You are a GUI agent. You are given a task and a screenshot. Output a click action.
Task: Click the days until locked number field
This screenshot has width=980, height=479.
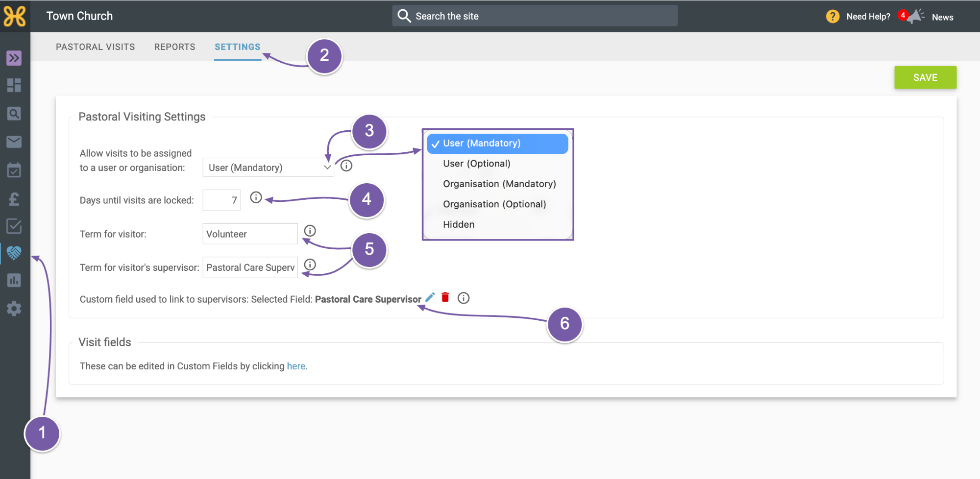point(221,200)
